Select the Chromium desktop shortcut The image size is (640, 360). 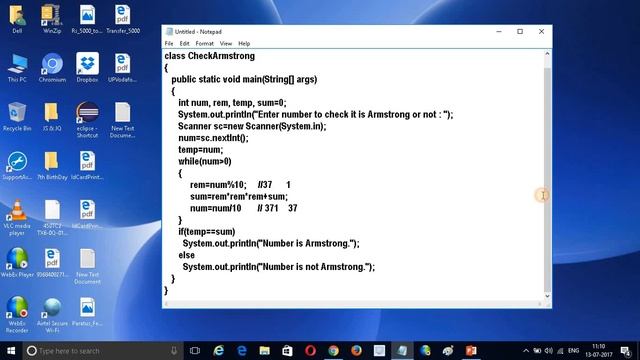[52, 68]
